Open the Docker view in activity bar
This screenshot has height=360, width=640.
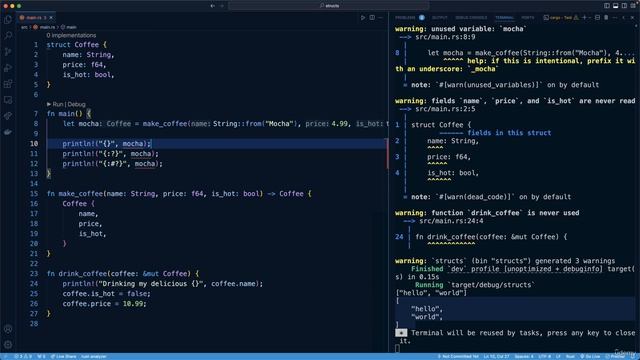pos(8,132)
